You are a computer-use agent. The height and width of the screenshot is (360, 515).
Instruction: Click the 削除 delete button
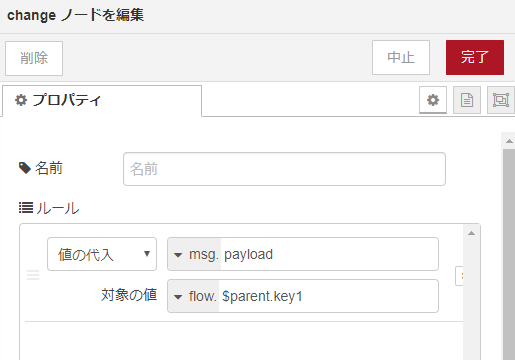pyautogui.click(x=34, y=58)
